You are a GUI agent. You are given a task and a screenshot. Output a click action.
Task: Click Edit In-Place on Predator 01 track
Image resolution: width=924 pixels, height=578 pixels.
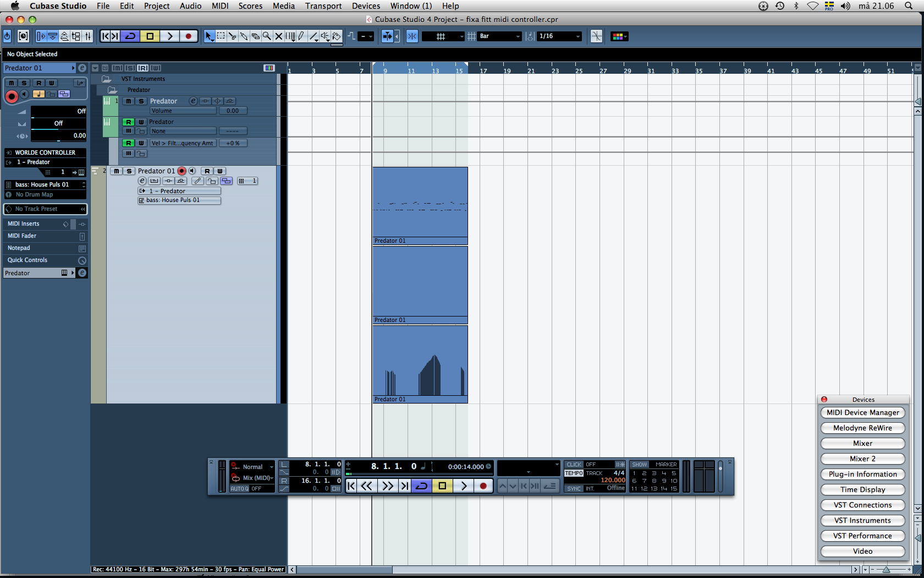tap(155, 181)
